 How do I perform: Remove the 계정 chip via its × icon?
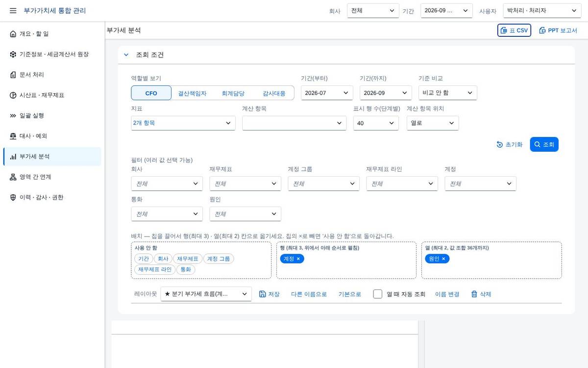point(298,259)
